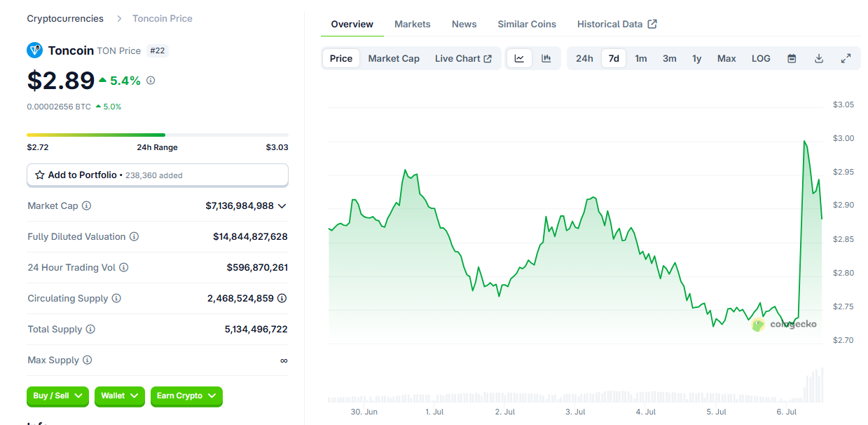Viewport: 868px width, 425px height.
Task: Select the Max time range
Action: (726, 58)
